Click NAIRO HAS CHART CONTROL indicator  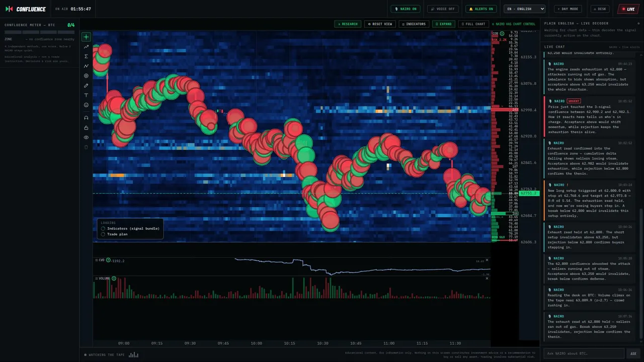513,24
